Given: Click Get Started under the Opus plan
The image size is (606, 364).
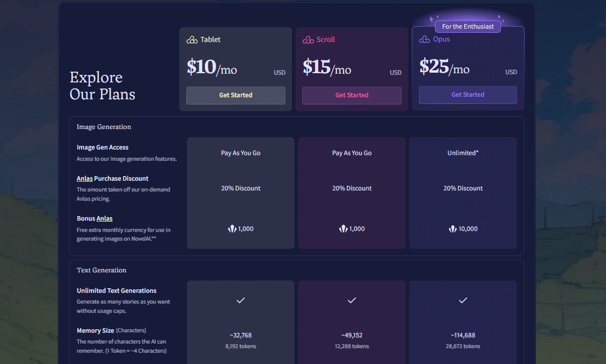Looking at the screenshot, I should [468, 95].
